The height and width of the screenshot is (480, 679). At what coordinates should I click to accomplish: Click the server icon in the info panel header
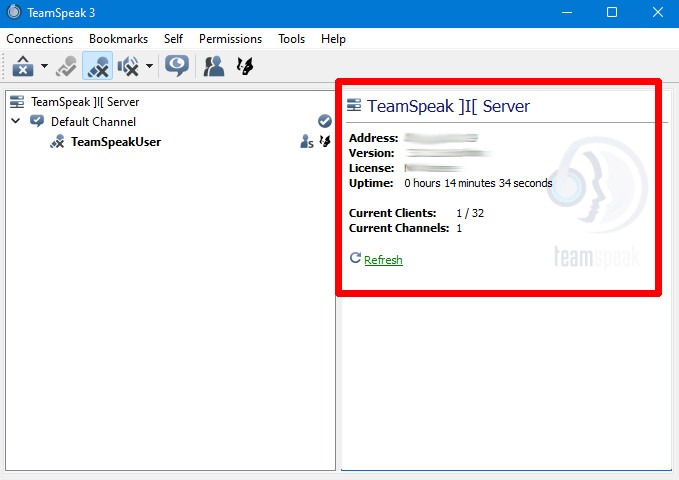[x=354, y=105]
